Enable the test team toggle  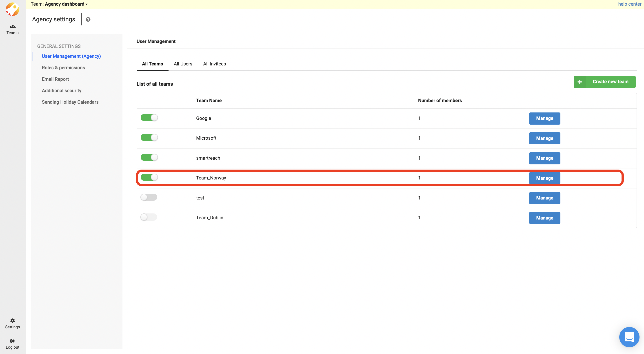[149, 197]
